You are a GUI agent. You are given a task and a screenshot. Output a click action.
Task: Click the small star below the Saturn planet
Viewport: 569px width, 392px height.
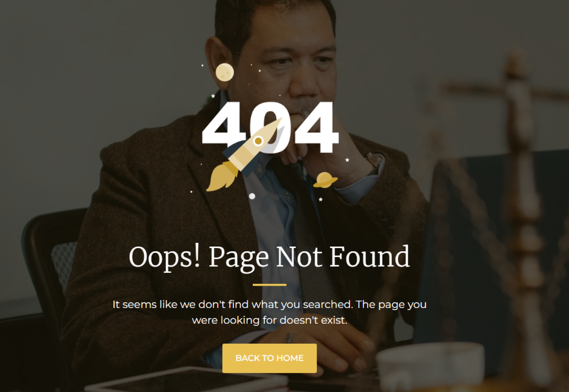[x=321, y=200]
